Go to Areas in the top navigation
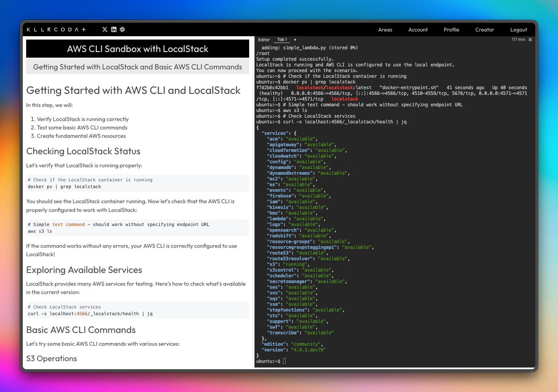 [385, 30]
